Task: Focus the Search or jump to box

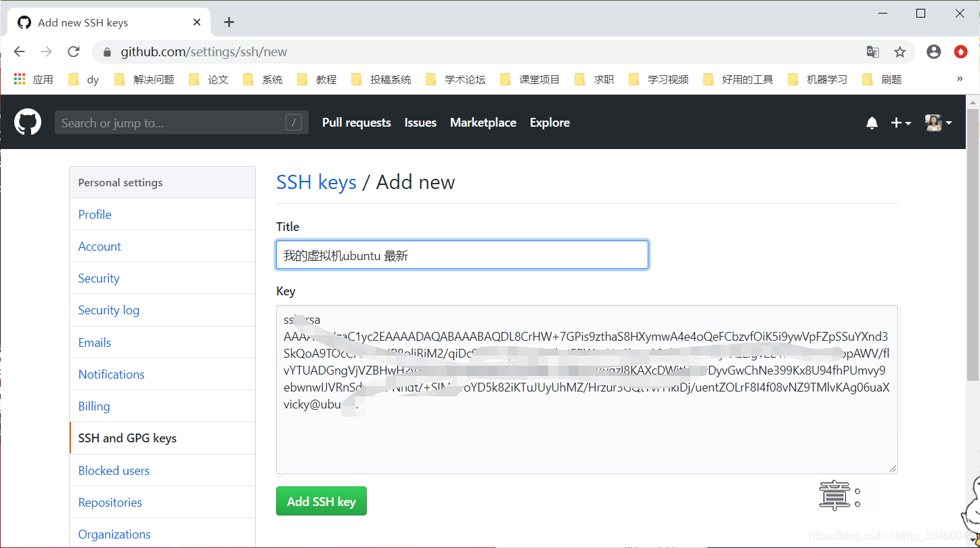Action: click(x=181, y=123)
